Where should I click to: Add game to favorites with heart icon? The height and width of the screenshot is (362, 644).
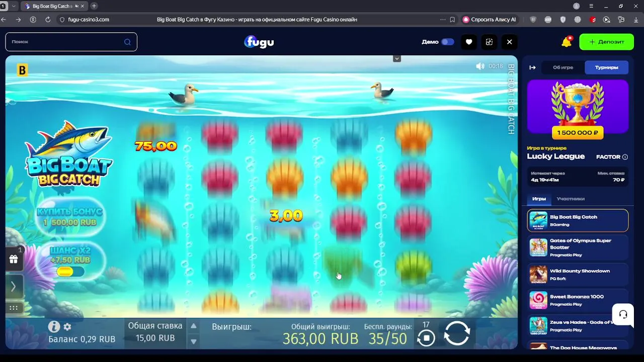click(x=469, y=42)
